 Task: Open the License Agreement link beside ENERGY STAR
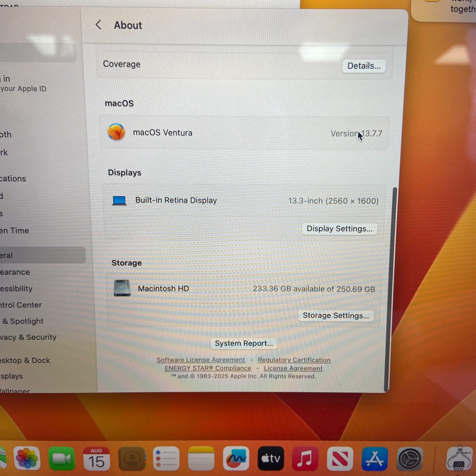[x=293, y=368]
